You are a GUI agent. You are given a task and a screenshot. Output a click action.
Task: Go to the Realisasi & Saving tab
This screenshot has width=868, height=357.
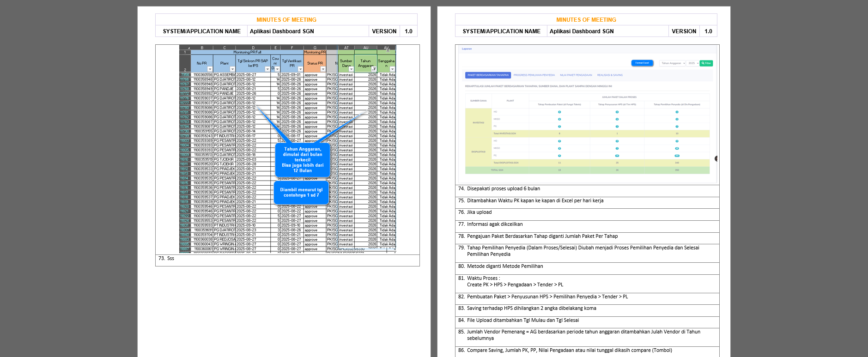click(x=610, y=75)
